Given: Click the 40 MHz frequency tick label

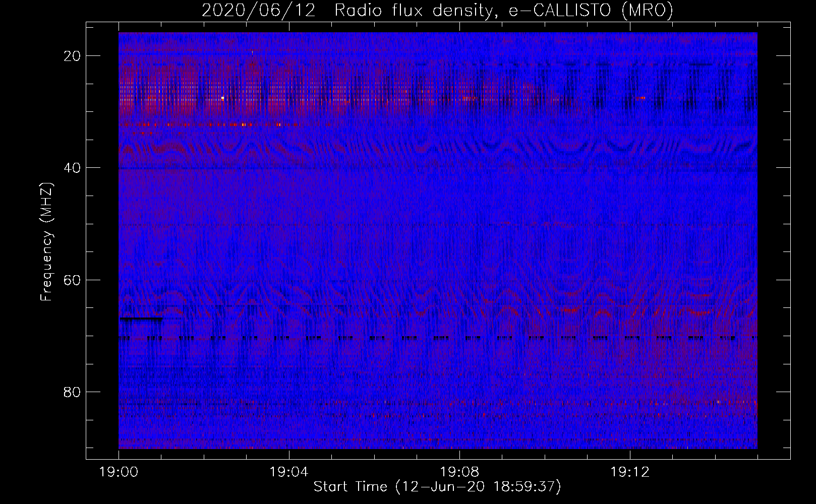Looking at the screenshot, I should coord(72,168).
